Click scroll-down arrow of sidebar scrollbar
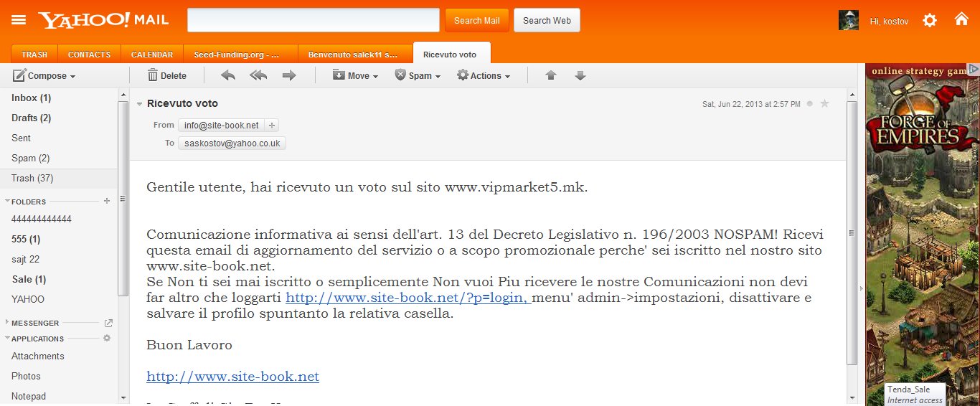Screen dimensions: 980x406 (123, 397)
